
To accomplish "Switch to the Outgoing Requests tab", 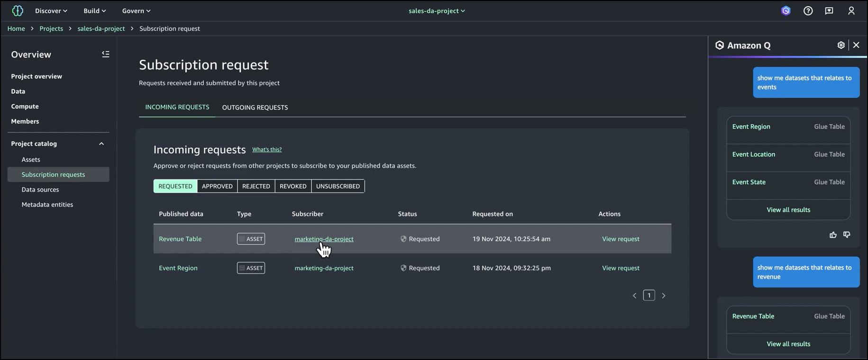I will tap(255, 107).
